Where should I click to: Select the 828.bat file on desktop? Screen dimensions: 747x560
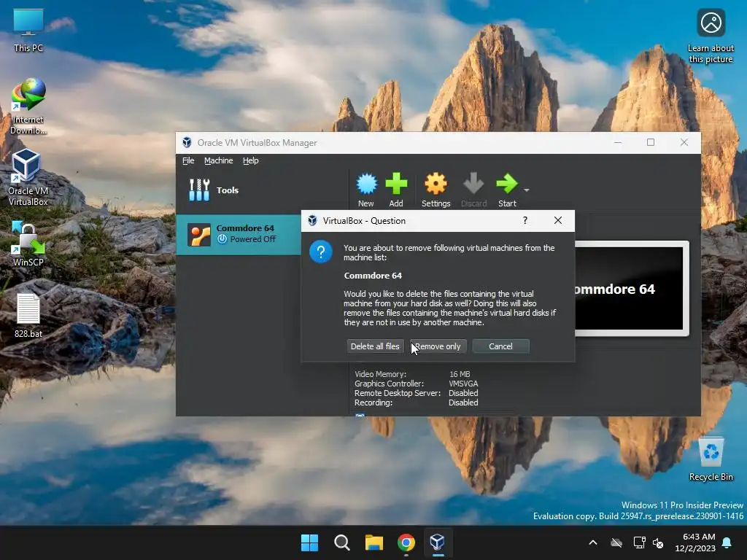pos(28,315)
